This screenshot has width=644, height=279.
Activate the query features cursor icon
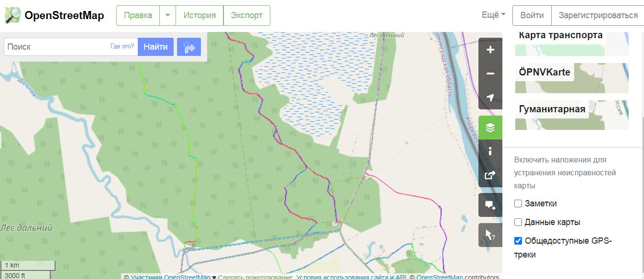(490, 235)
